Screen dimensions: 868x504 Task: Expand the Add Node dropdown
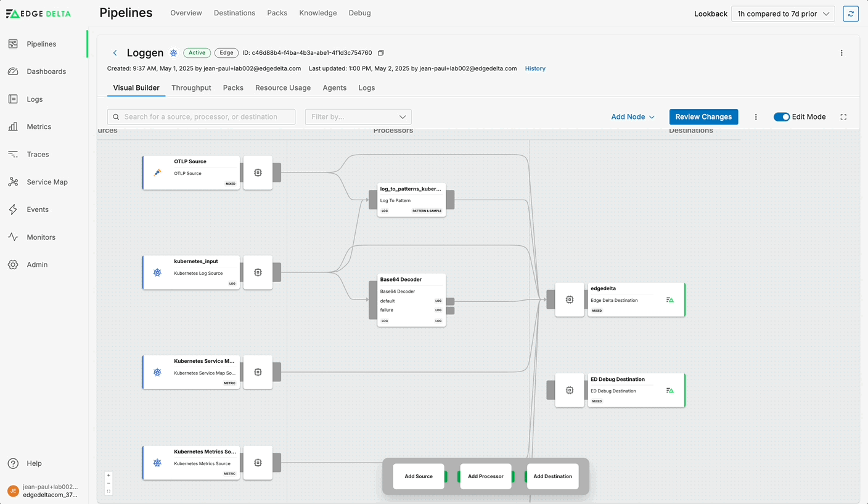click(633, 116)
